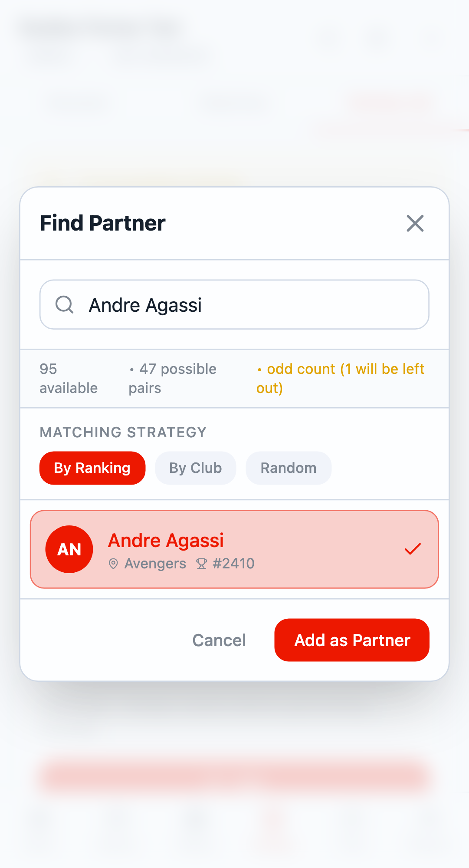Click the search magnifier icon
The height and width of the screenshot is (868, 469).
(64, 305)
